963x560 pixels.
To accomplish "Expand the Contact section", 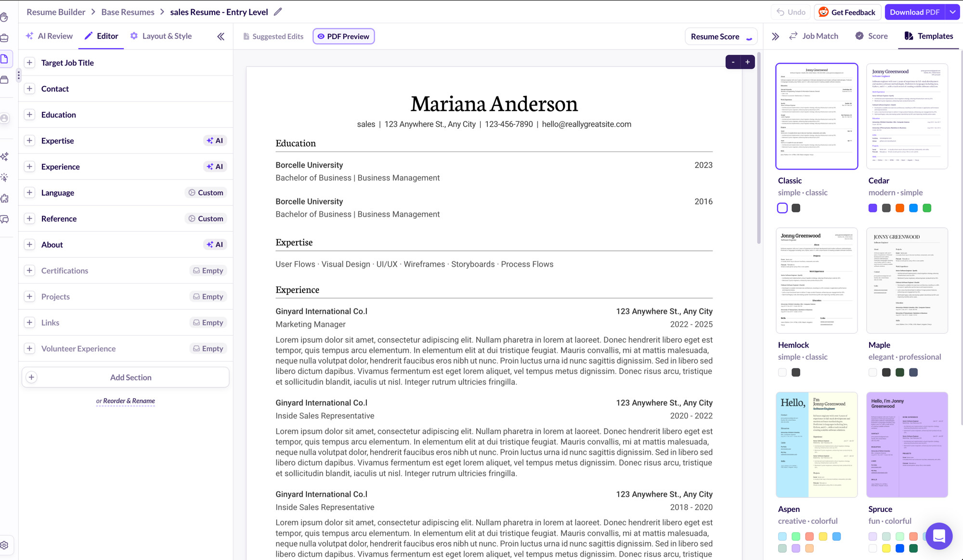I will point(29,89).
